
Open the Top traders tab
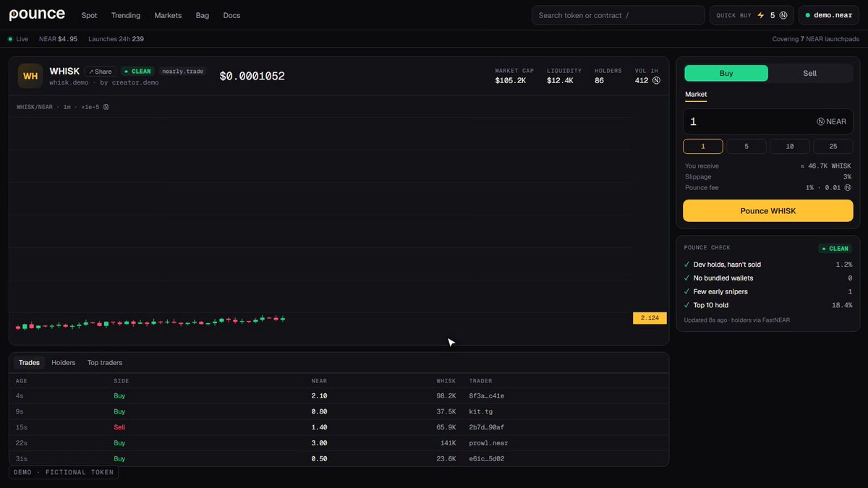coord(105,363)
